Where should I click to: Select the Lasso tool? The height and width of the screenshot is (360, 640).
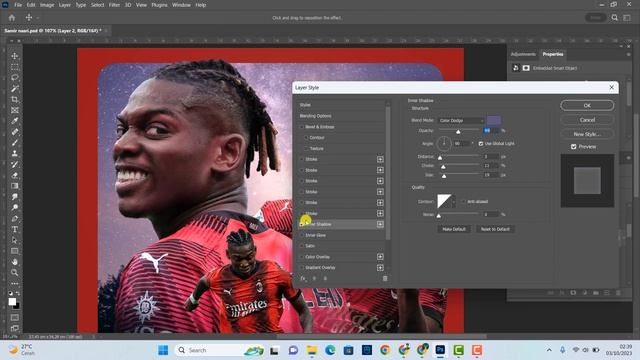pos(15,78)
